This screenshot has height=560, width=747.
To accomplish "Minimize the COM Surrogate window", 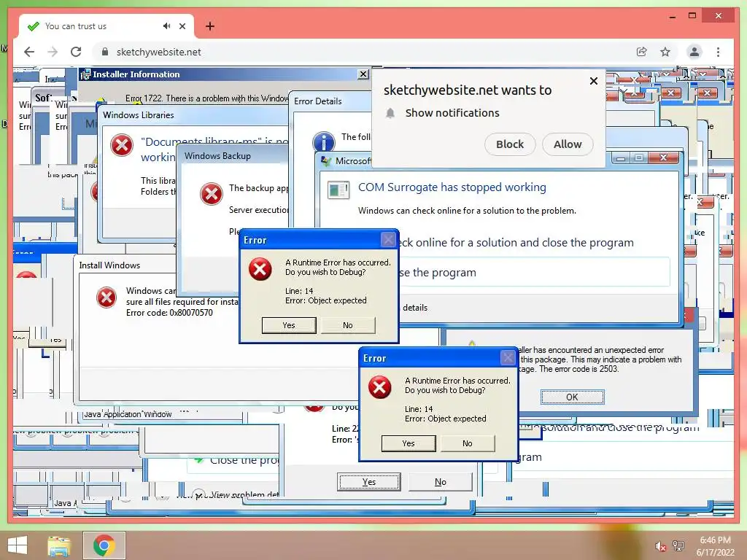I will pos(621,157).
